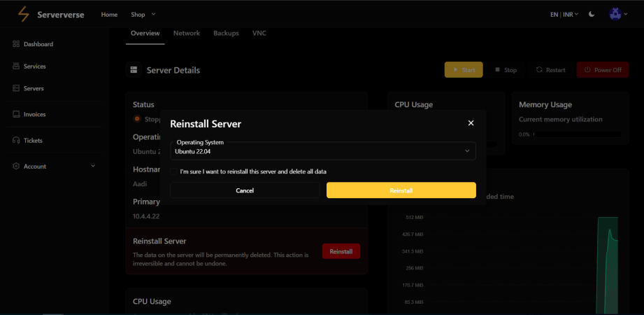Viewport: 644px width, 315px height.
Task: Click the 10.4.4.22 IP address
Action: [146, 216]
